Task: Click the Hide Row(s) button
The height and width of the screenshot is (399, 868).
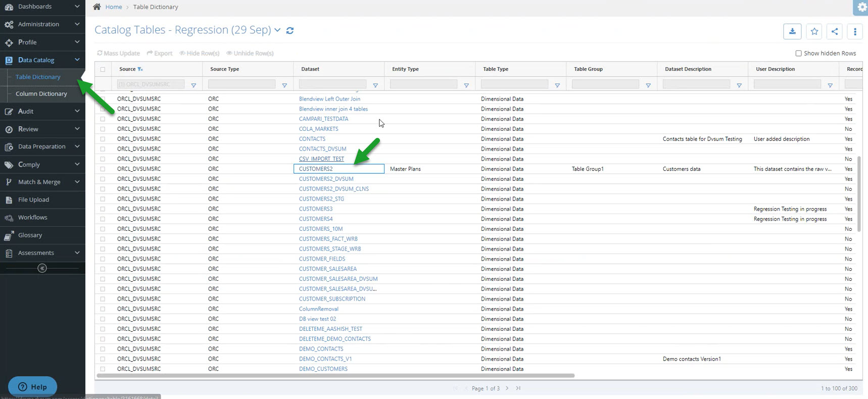Action: click(200, 53)
